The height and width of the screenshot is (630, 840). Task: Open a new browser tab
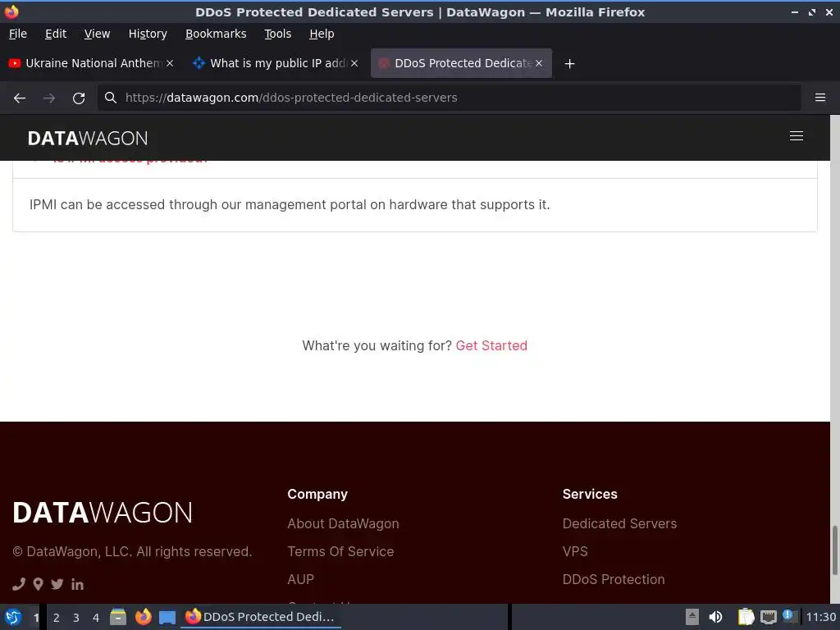[569, 64]
